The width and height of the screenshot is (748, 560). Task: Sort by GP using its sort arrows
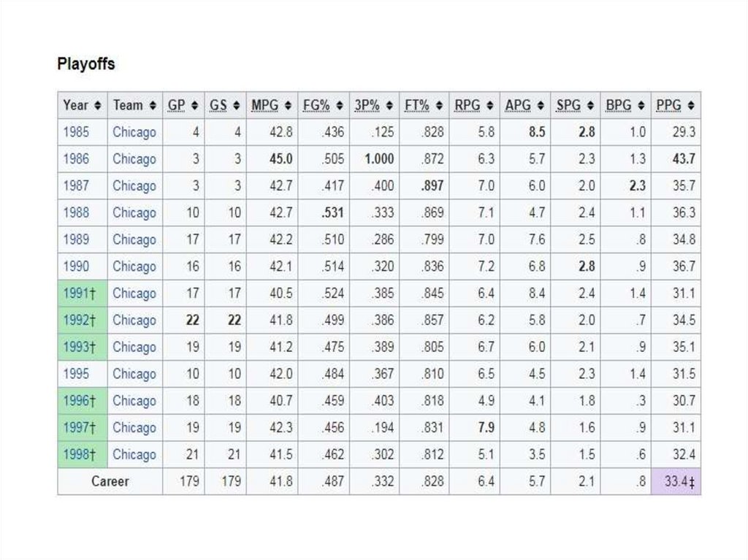pyautogui.click(x=194, y=105)
